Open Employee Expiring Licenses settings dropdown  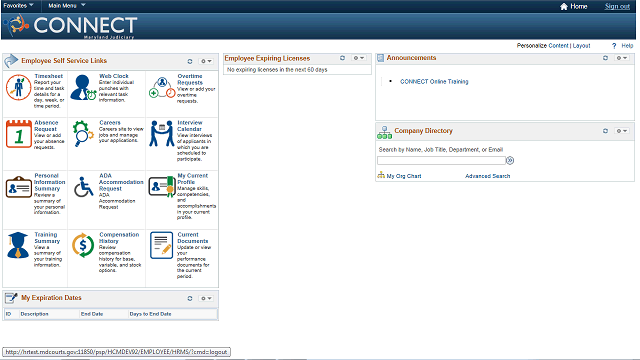point(359,58)
